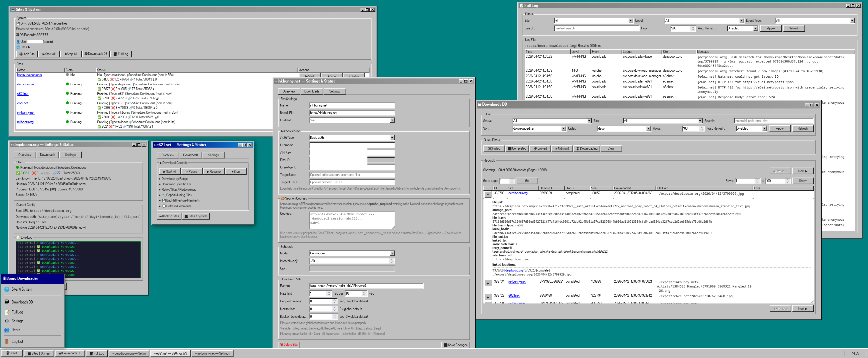Switch to Downloads tab in derpibooru window
The image size is (868, 358).
point(47,155)
